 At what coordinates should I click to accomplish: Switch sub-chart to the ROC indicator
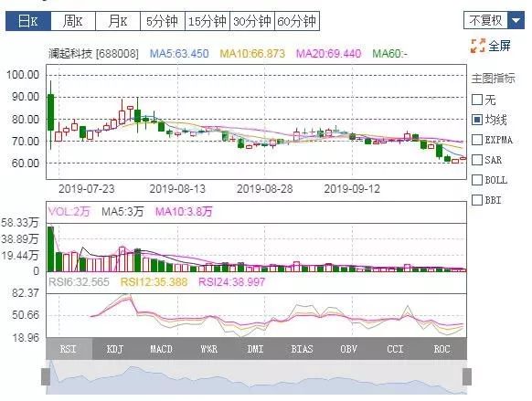[442, 349]
